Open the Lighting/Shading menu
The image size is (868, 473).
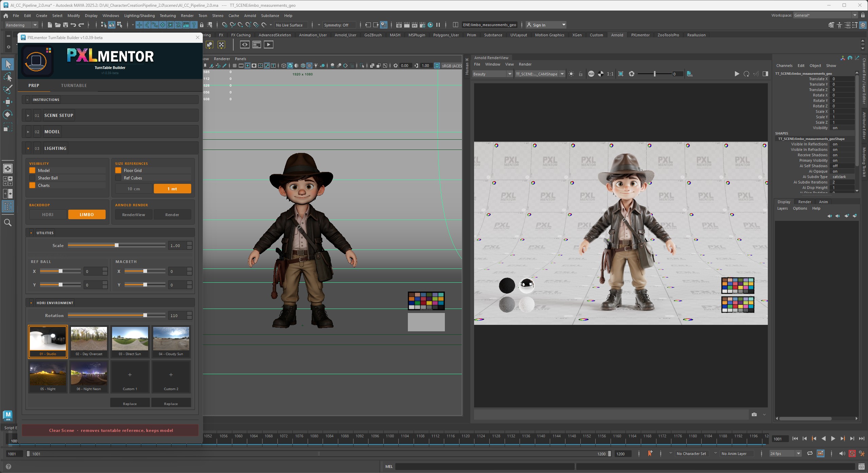(x=139, y=16)
